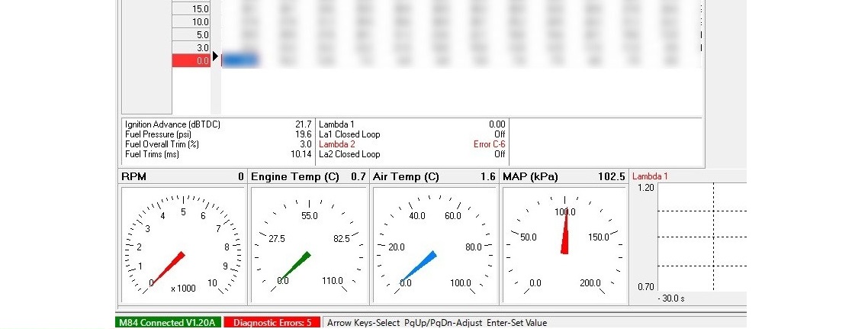
Task: Click the RPM gauge header
Action: click(x=183, y=176)
